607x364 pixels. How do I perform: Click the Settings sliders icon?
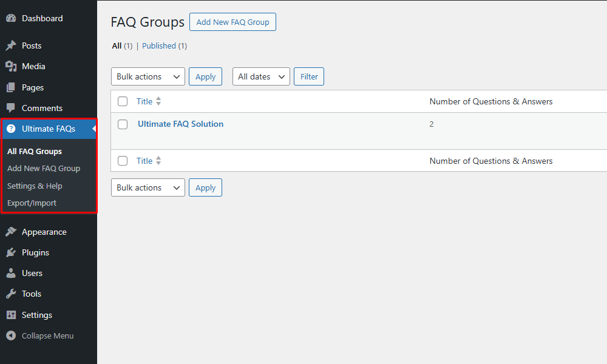pyautogui.click(x=11, y=315)
